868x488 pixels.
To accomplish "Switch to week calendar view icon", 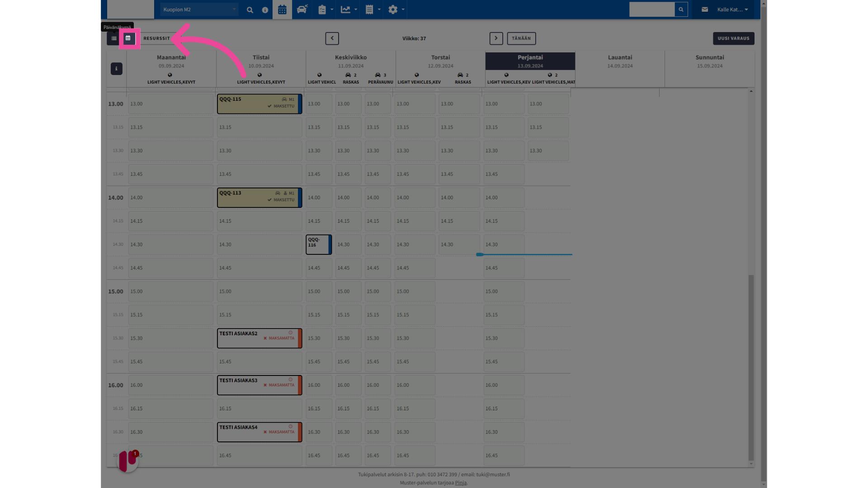I will point(128,38).
